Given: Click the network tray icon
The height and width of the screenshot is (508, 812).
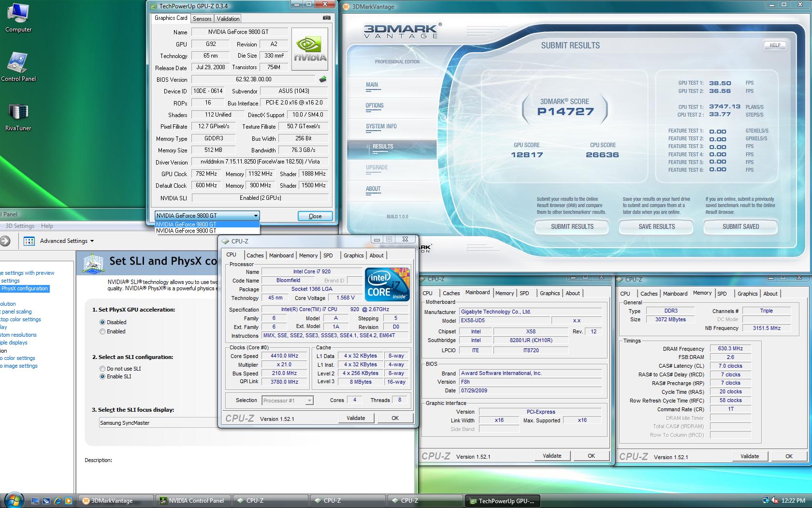Looking at the screenshot, I should click(x=766, y=500).
